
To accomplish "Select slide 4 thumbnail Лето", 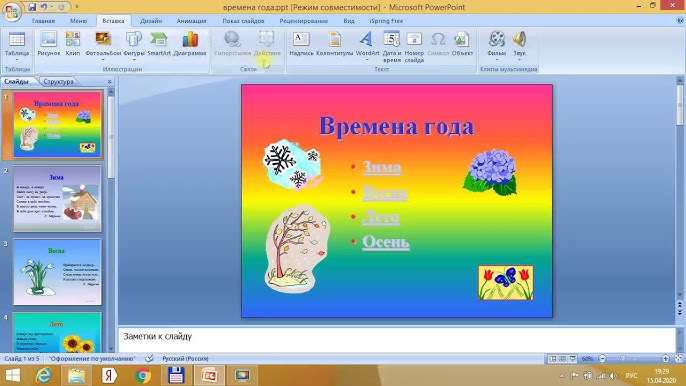I will (57, 332).
